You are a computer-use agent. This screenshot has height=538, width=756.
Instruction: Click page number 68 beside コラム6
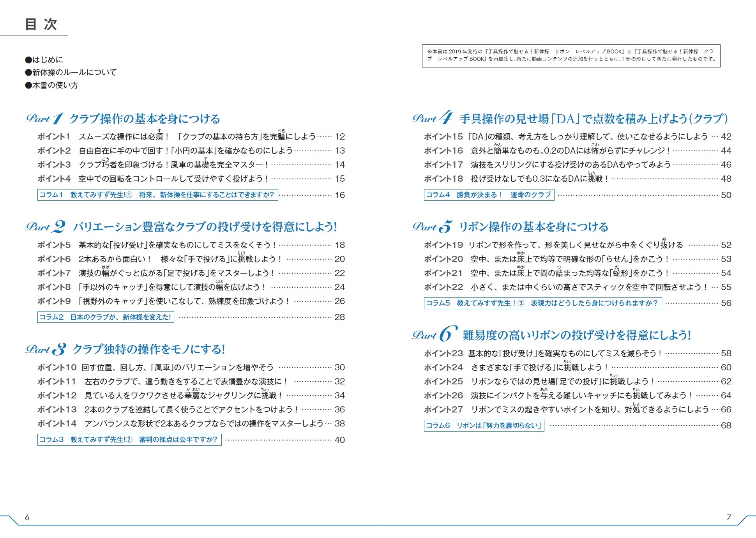[726, 425]
